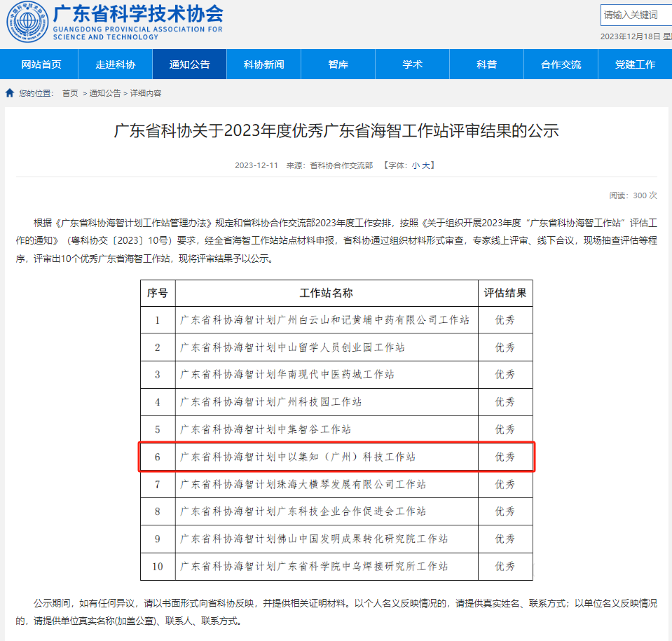This screenshot has height=641, width=672.
Task: Click the source text 省科协合作交流部
Action: coord(341,165)
